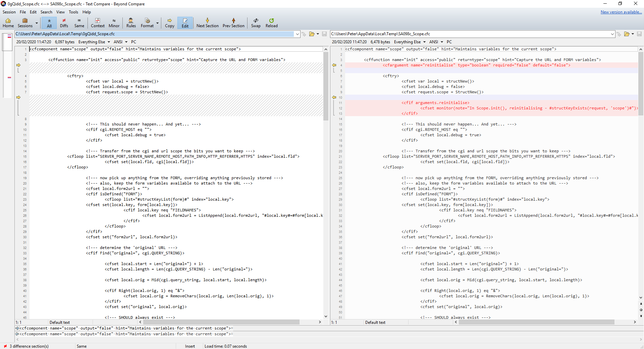
Task: Open left pane ANSI encoding dropdown
Action: pyautogui.click(x=120, y=42)
